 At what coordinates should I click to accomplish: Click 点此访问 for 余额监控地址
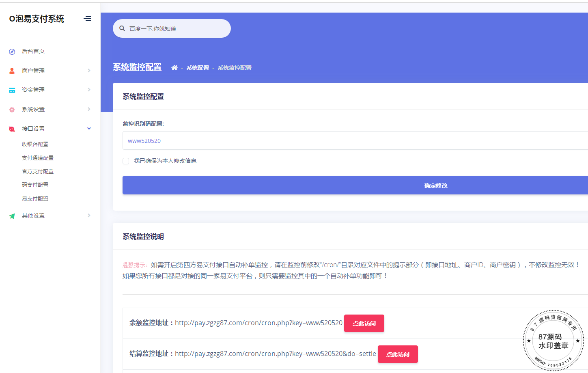[x=364, y=323]
